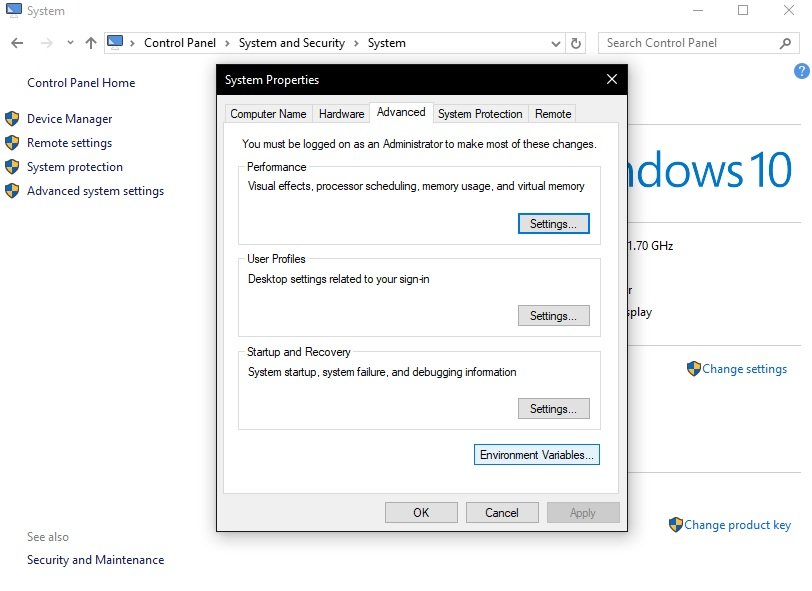Click the computer icon in the address bar
The image size is (812, 591).
tap(115, 43)
